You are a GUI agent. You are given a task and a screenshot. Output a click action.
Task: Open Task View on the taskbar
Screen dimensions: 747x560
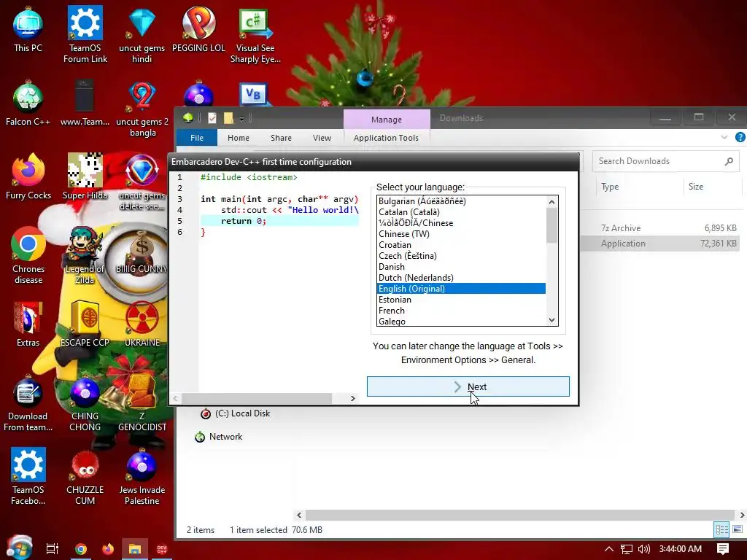(x=52, y=548)
